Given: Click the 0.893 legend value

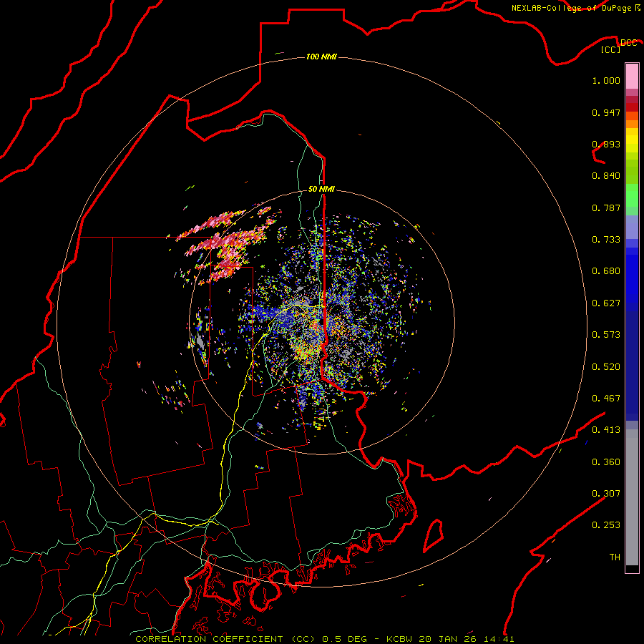Looking at the screenshot, I should (x=606, y=144).
